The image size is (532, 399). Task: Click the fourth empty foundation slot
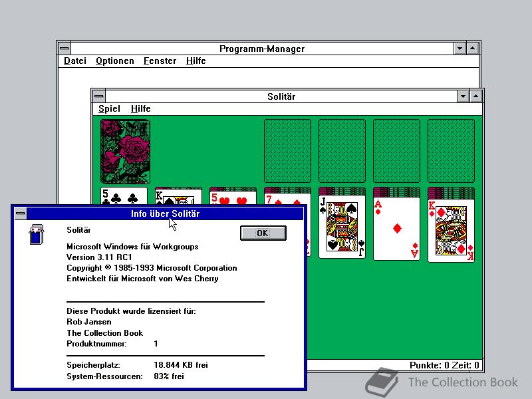pos(452,151)
